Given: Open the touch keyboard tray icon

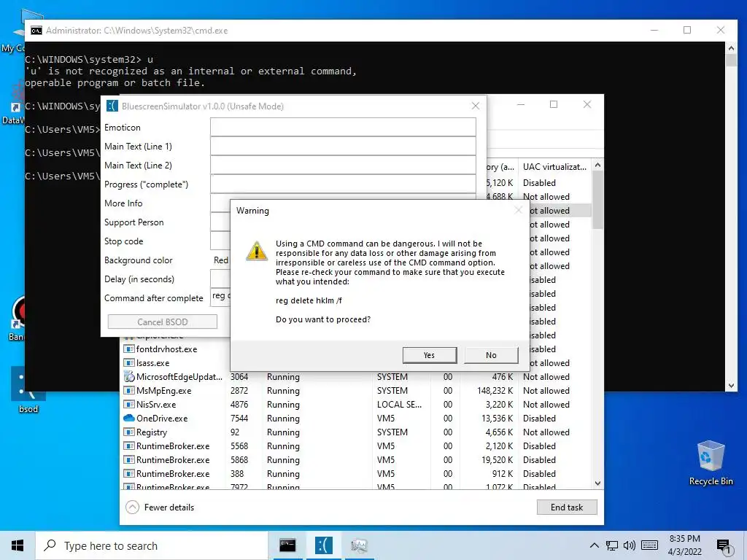Looking at the screenshot, I should (x=650, y=545).
